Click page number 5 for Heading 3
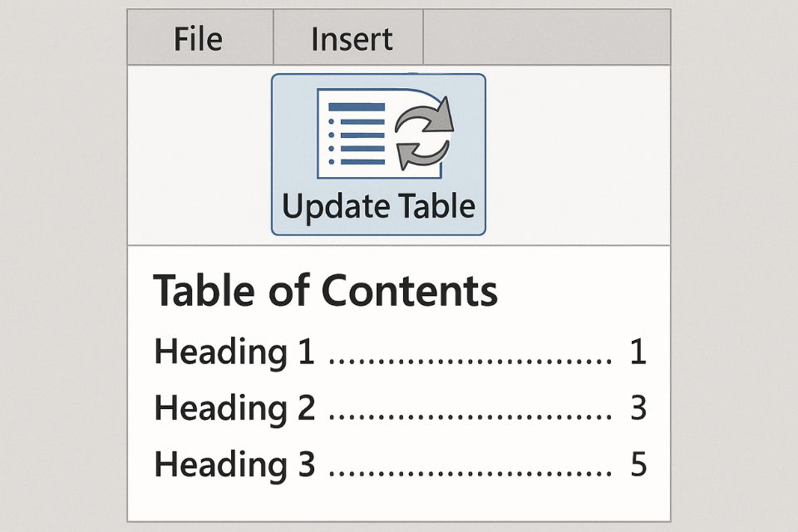The image size is (798, 532). 638,465
